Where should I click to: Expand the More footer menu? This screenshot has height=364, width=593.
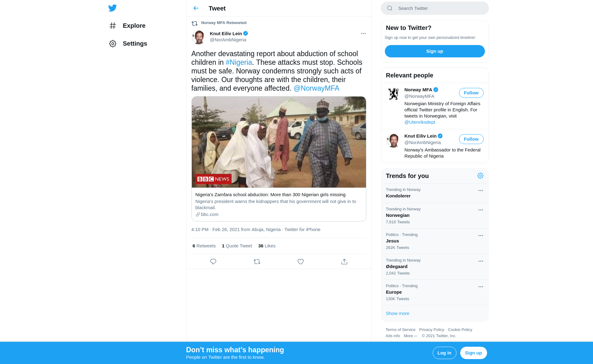(x=410, y=336)
